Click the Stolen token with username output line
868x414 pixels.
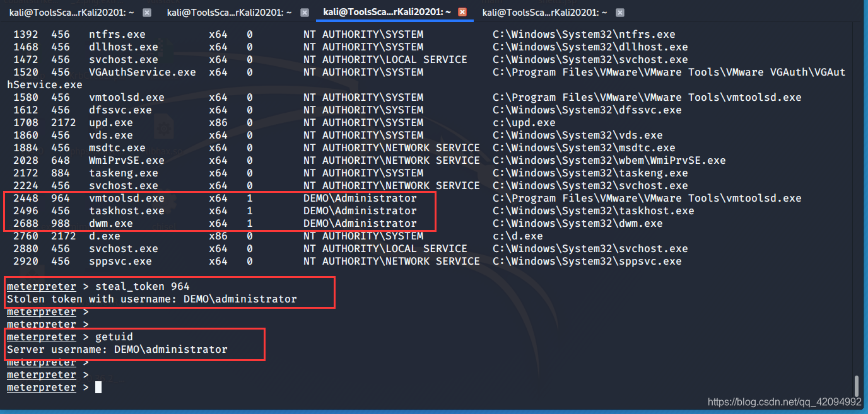(x=152, y=299)
